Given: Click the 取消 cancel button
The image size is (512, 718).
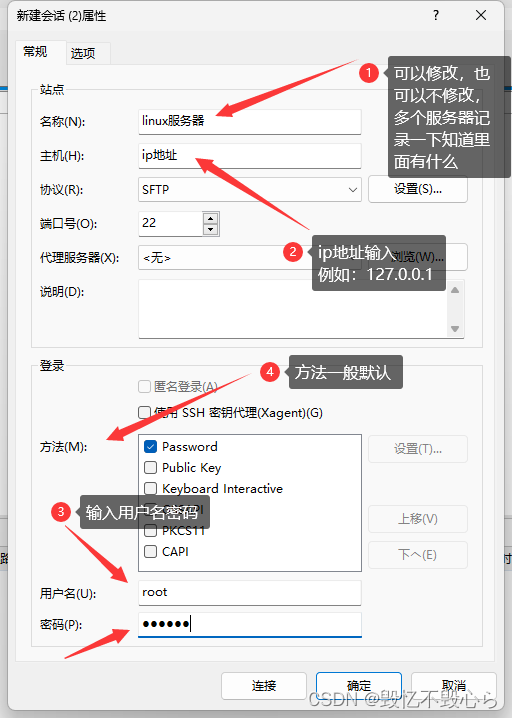Looking at the screenshot, I should [x=453, y=686].
